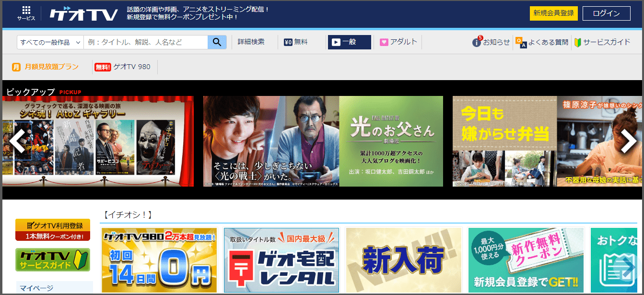
Task: Open 新作無料クーポン banner
Action: 526,260
